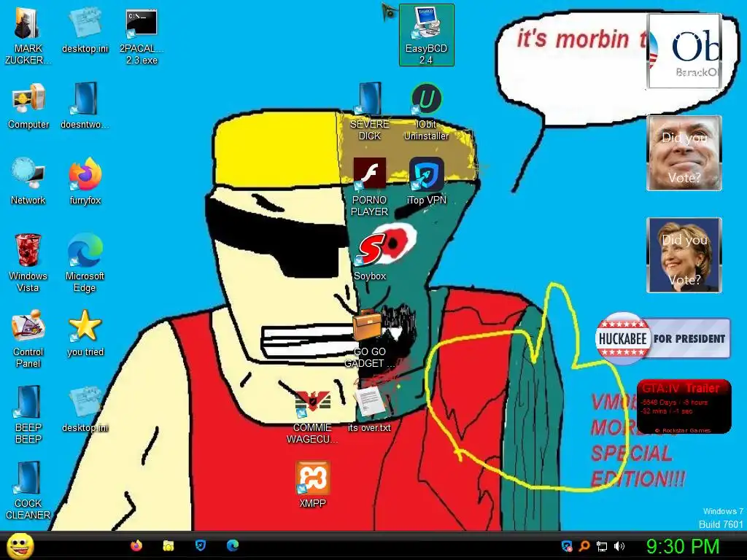Click the HUCKABEE FOR PRESIDENT gadget
Image resolution: width=747 pixels, height=560 pixels.
point(662,338)
